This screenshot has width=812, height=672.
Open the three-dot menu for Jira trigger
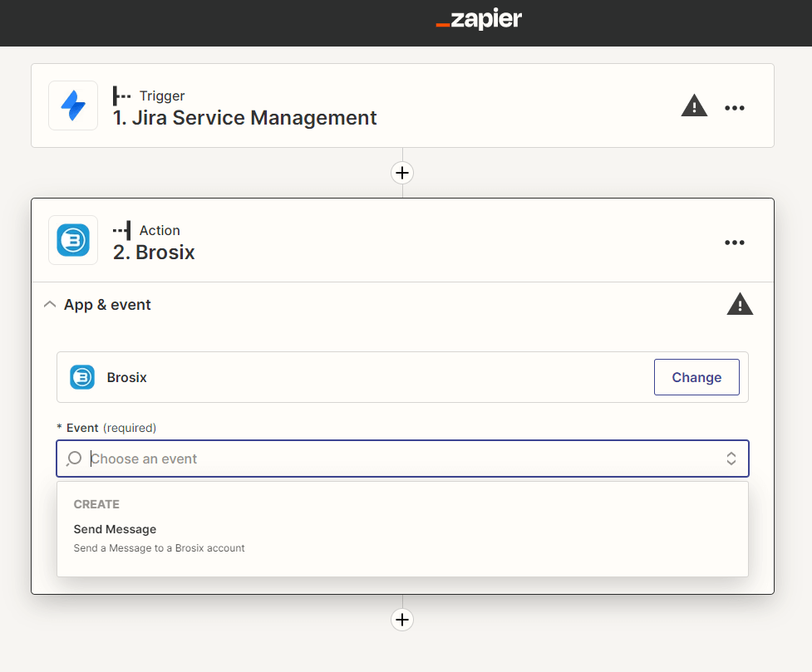pyautogui.click(x=735, y=108)
